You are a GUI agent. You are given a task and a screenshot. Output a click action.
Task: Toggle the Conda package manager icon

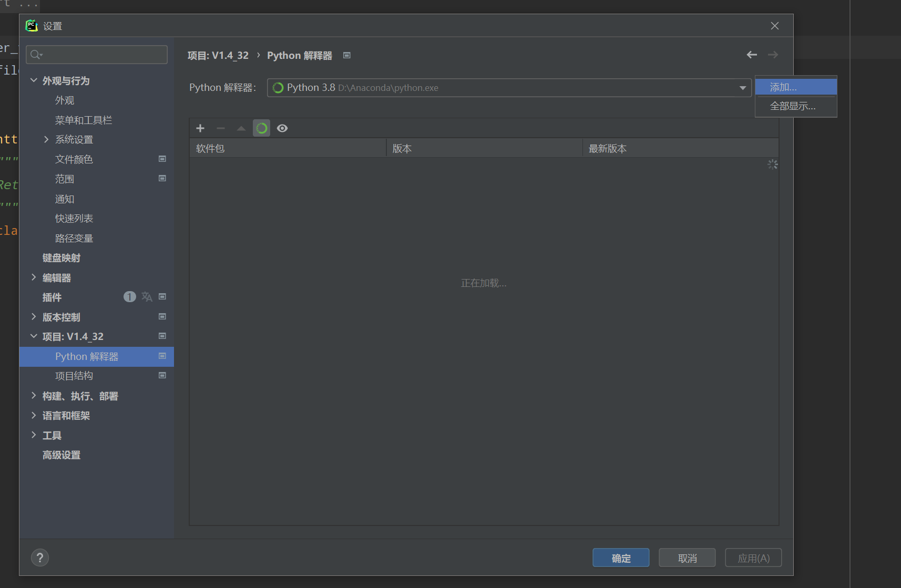pyautogui.click(x=262, y=128)
